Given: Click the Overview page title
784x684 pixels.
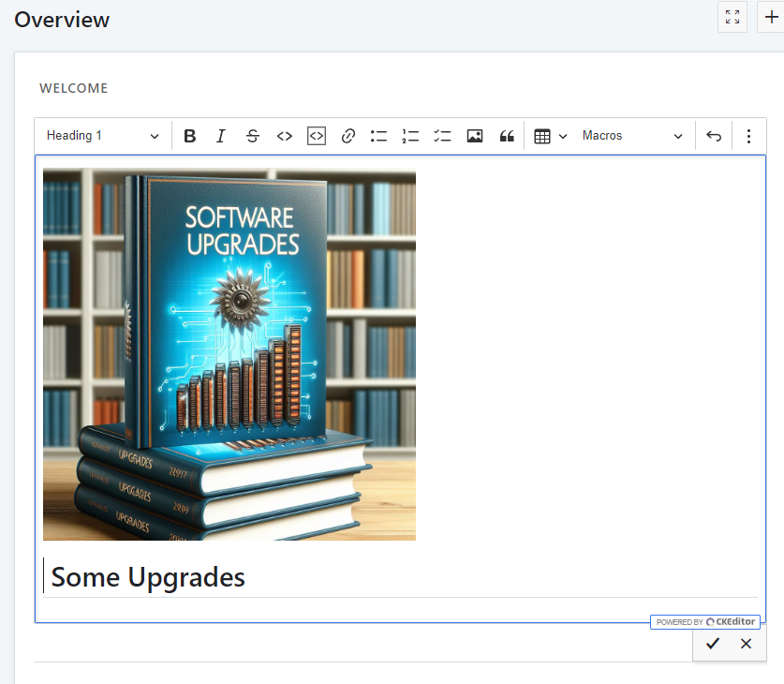Looking at the screenshot, I should tap(62, 20).
